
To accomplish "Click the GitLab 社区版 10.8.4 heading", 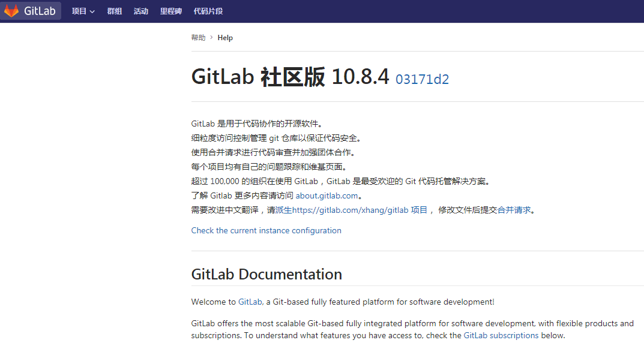I will (x=290, y=77).
